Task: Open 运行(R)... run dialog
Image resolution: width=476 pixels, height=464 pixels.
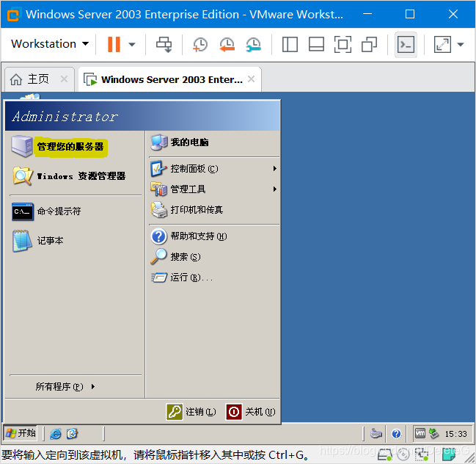Action: click(182, 278)
